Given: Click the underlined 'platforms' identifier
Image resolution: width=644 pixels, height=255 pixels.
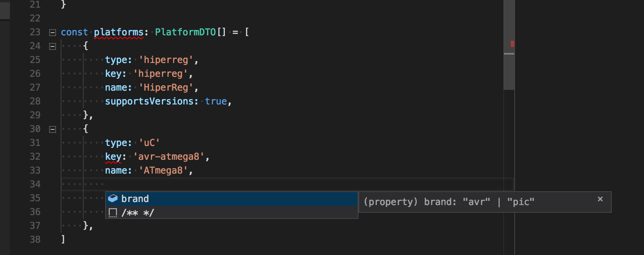Looking at the screenshot, I should [119, 32].
